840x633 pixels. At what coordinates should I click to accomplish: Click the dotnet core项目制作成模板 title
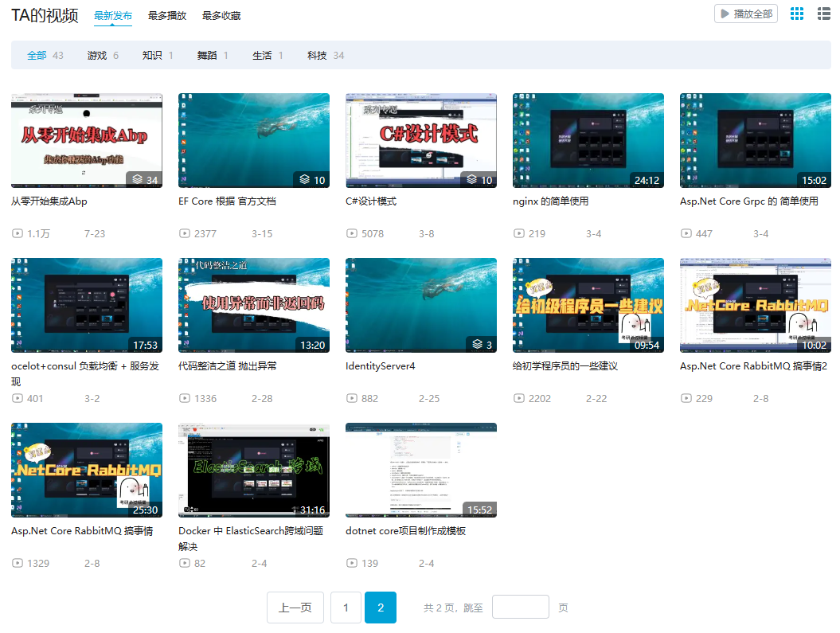click(405, 531)
